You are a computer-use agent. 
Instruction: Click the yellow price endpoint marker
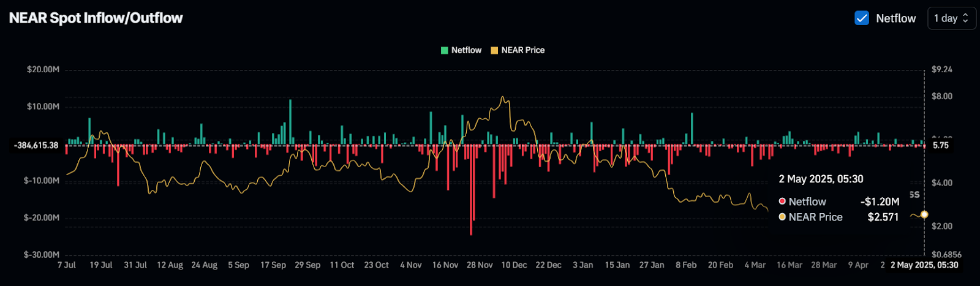924,214
